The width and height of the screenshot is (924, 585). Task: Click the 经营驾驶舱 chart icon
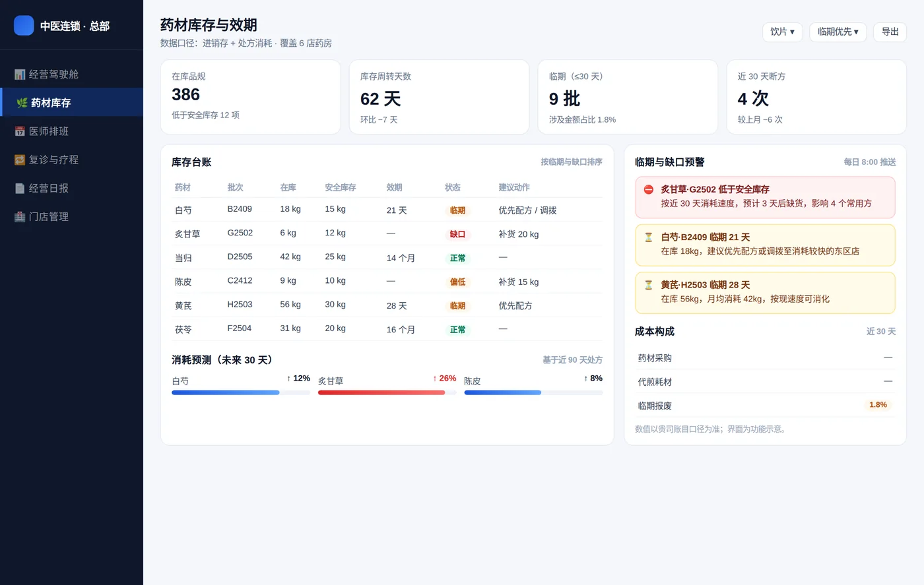(x=20, y=75)
